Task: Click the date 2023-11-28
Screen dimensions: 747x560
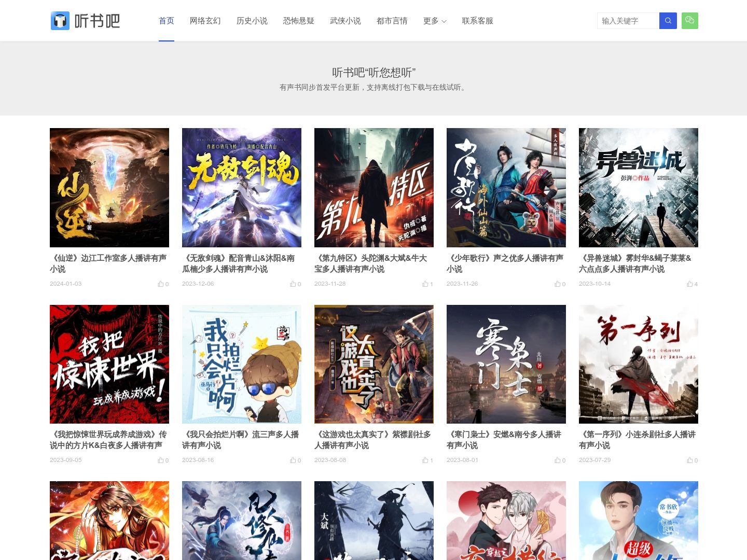Action: coord(330,284)
